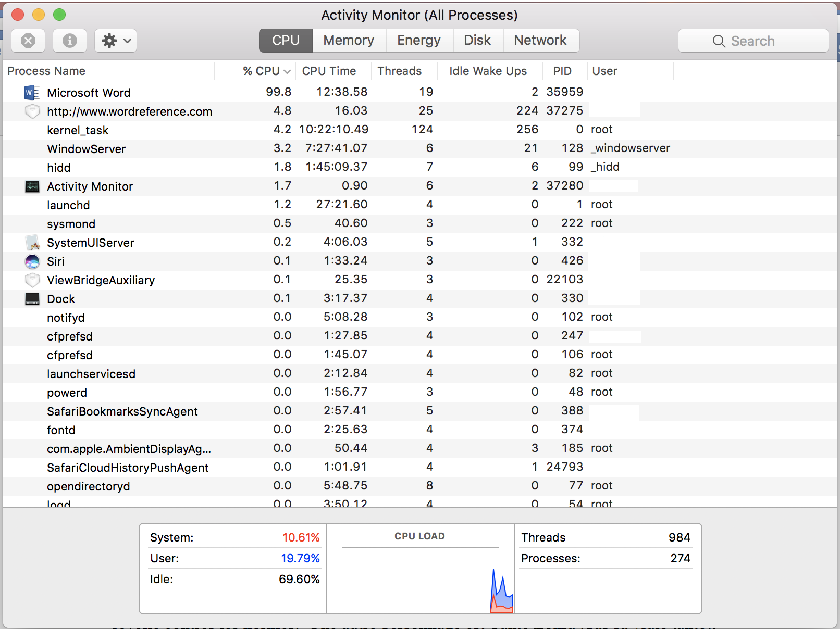
Task: Click PID 37275 in the list
Action: [x=565, y=111]
